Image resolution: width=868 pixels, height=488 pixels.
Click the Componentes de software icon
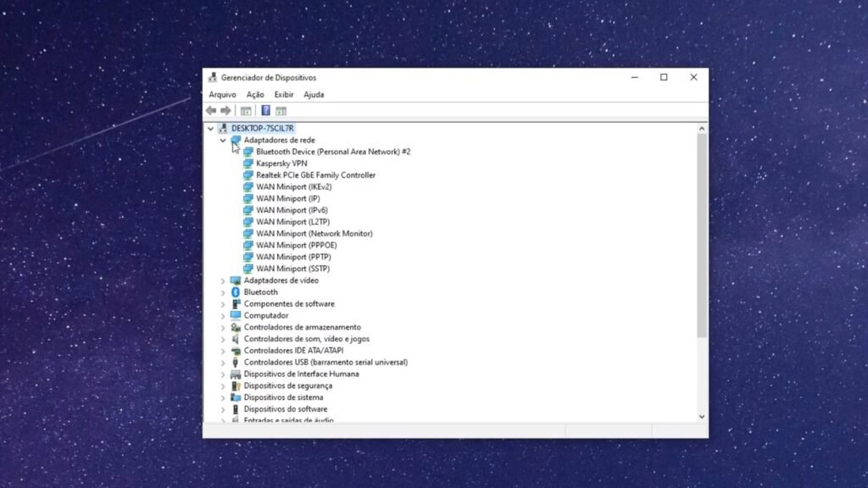236,304
